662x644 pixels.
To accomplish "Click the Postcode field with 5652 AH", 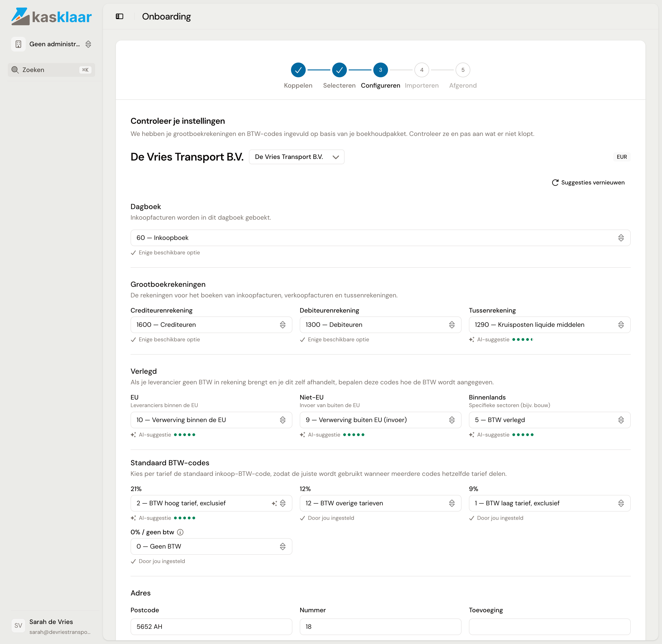I will [211, 627].
